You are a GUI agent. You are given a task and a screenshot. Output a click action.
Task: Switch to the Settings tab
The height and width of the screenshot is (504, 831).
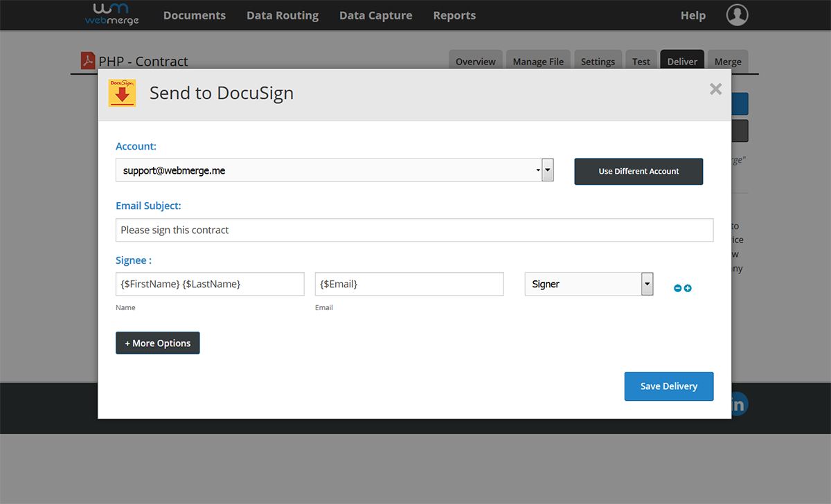point(598,62)
